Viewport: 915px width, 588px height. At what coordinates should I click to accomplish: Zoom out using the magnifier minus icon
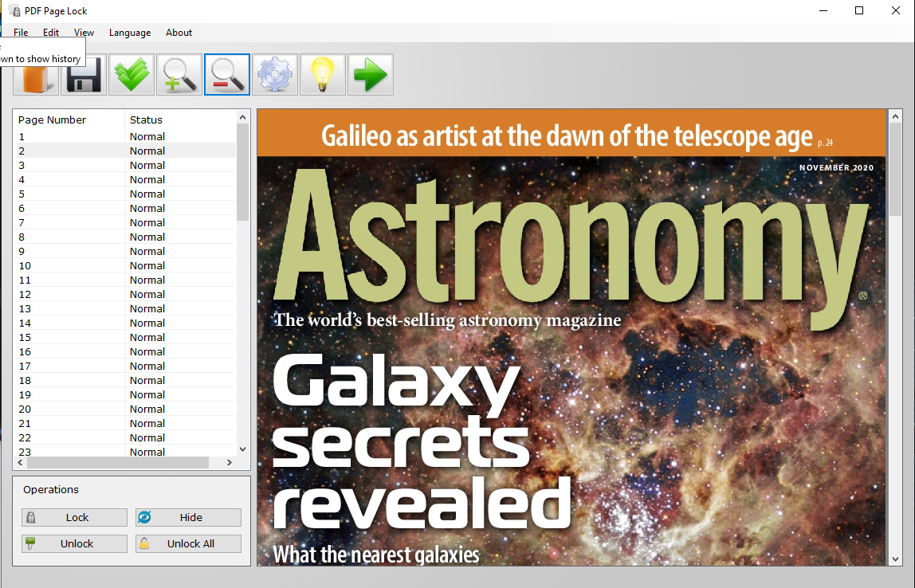tap(227, 75)
